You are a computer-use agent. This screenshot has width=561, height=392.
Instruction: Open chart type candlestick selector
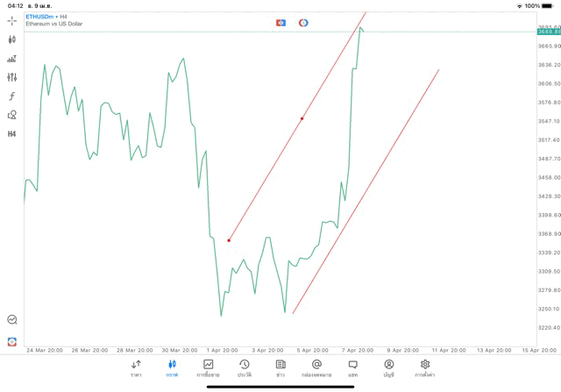pos(12,39)
